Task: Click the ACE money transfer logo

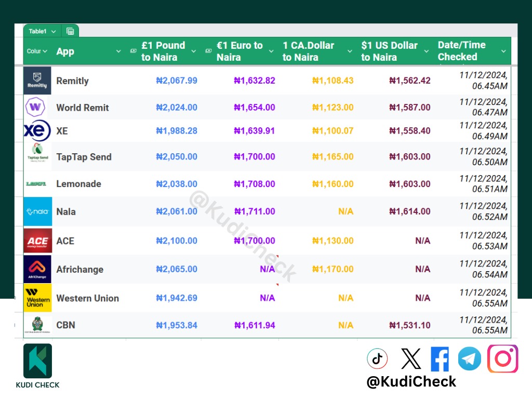Action: point(37,241)
